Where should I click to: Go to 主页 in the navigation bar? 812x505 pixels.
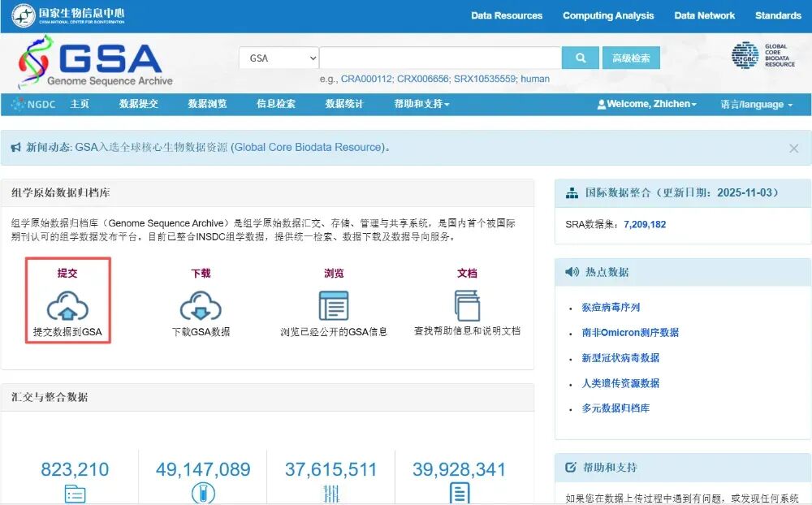coord(80,104)
